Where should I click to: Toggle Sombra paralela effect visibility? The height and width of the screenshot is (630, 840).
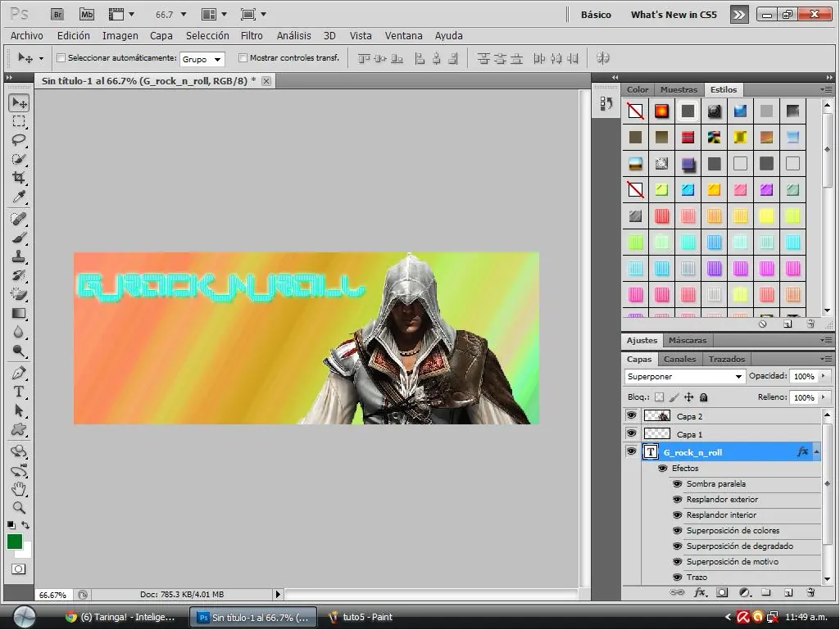(x=677, y=483)
